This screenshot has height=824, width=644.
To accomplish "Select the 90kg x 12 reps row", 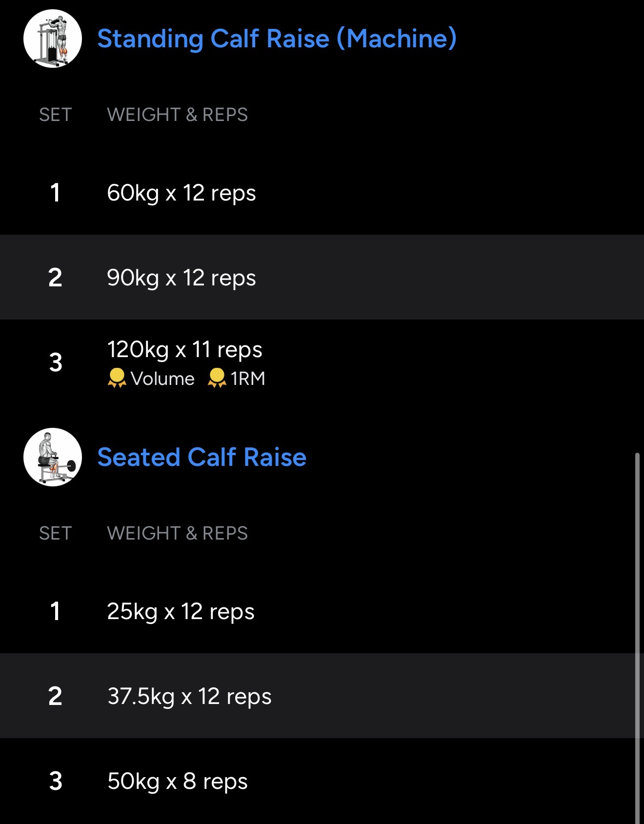I will pos(181,278).
